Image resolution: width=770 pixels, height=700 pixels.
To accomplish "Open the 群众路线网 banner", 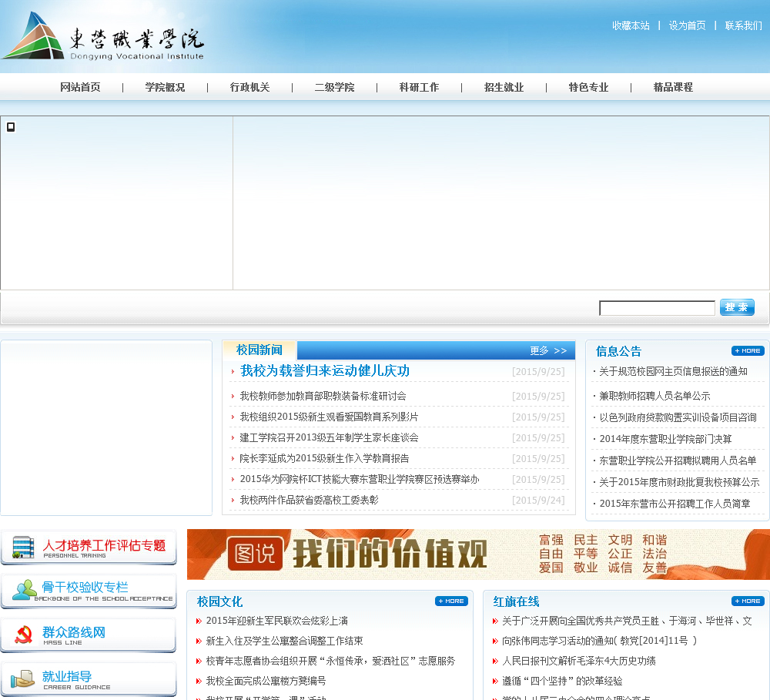I will click(x=89, y=635).
